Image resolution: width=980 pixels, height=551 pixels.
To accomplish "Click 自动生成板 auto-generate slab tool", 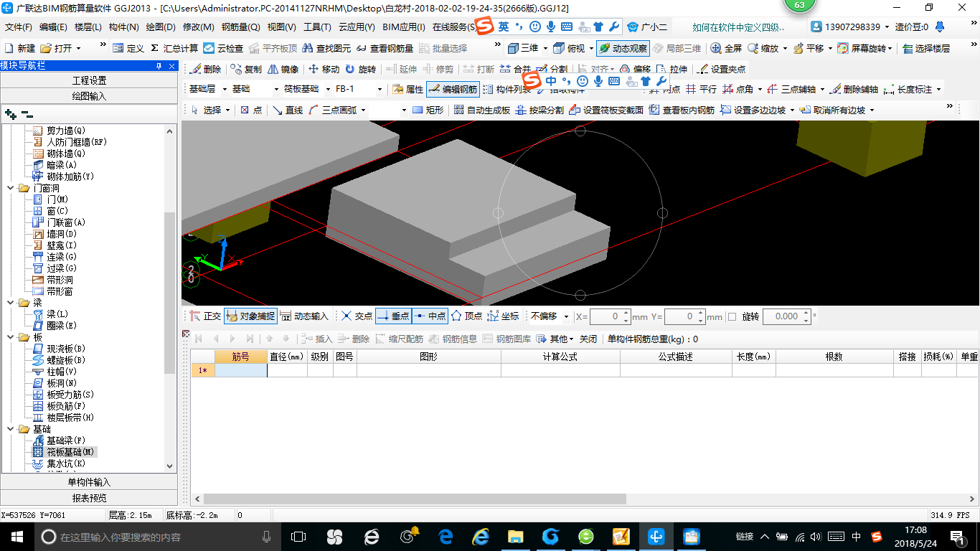I will tap(481, 110).
